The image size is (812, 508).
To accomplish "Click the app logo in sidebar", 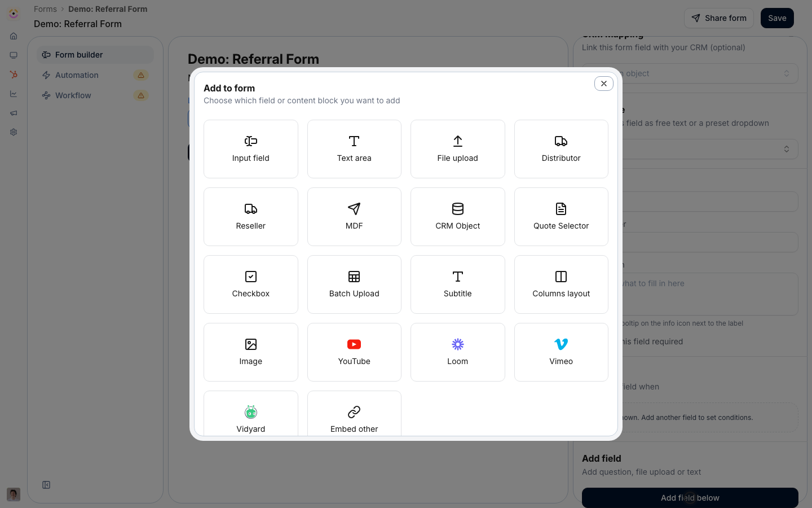I will coord(14,14).
